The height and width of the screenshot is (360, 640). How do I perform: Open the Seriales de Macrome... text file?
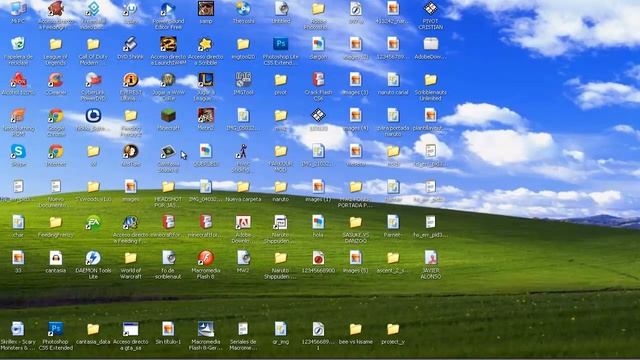243,329
